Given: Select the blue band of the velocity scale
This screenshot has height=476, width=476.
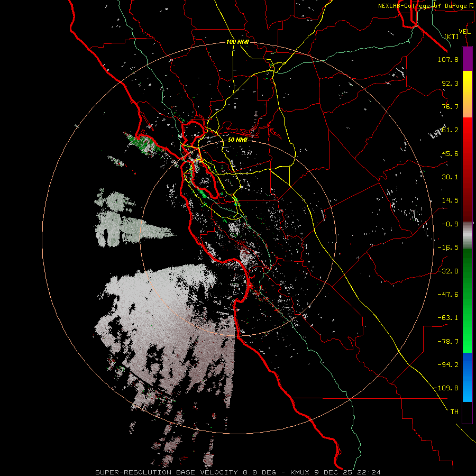Looking at the screenshot, I should pos(467,377).
